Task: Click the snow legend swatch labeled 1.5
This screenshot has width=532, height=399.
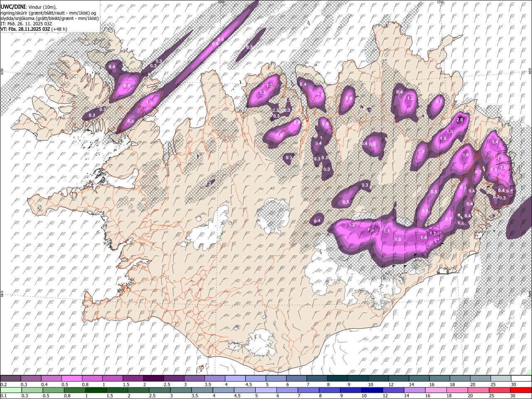Action: [133, 378]
